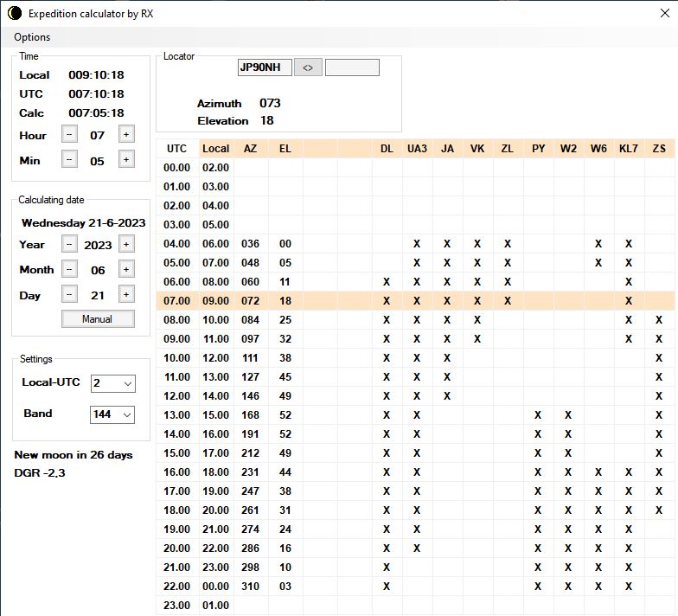
Task: Select the ZL column header
Action: (x=508, y=149)
